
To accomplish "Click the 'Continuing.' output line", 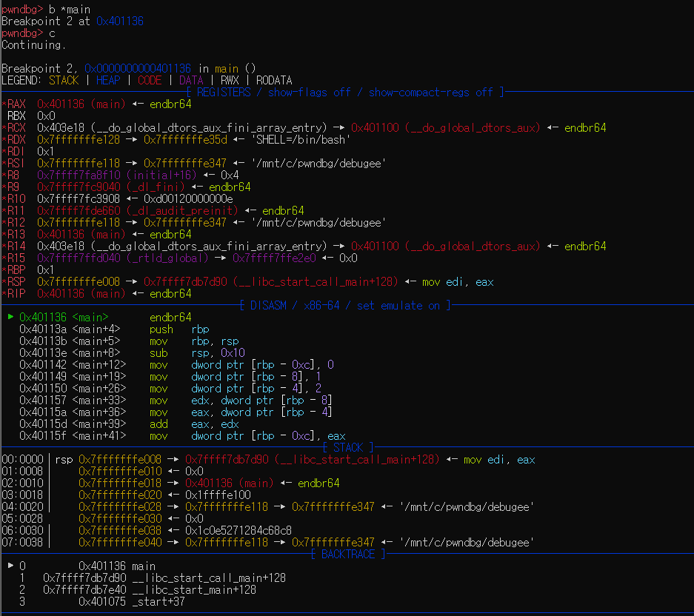I will point(33,45).
